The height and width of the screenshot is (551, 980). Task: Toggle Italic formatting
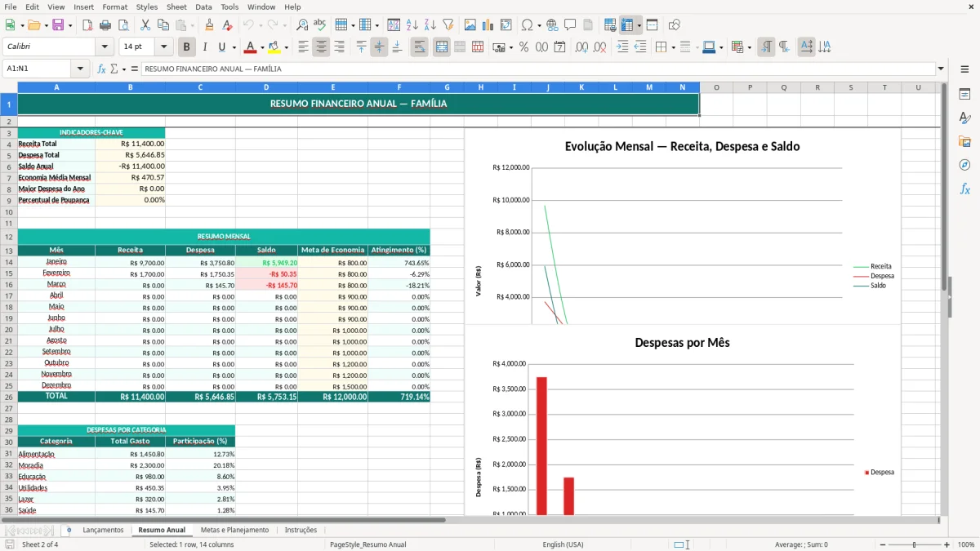click(x=205, y=47)
